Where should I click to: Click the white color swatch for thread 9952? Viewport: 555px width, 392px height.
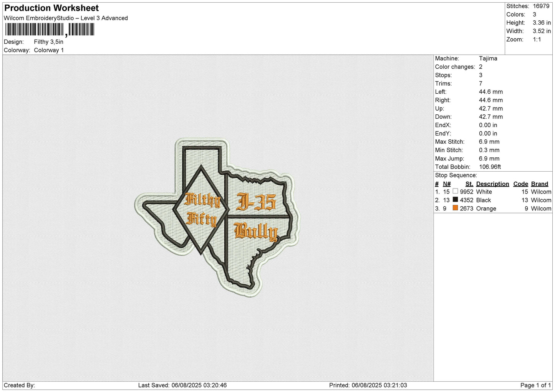click(x=455, y=191)
